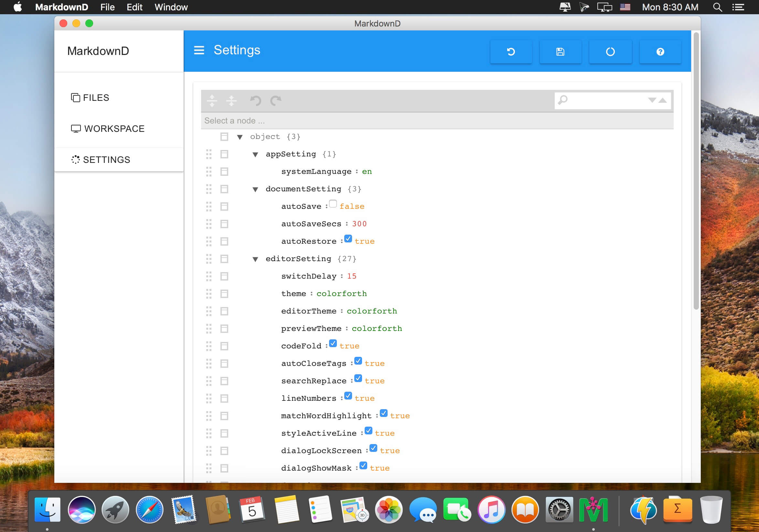Click the undo/revert button in blue header

[511, 51]
